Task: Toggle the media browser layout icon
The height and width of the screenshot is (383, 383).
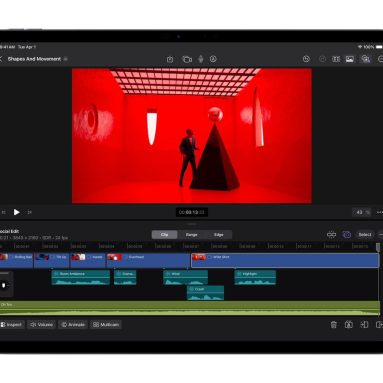Action: 336,59
